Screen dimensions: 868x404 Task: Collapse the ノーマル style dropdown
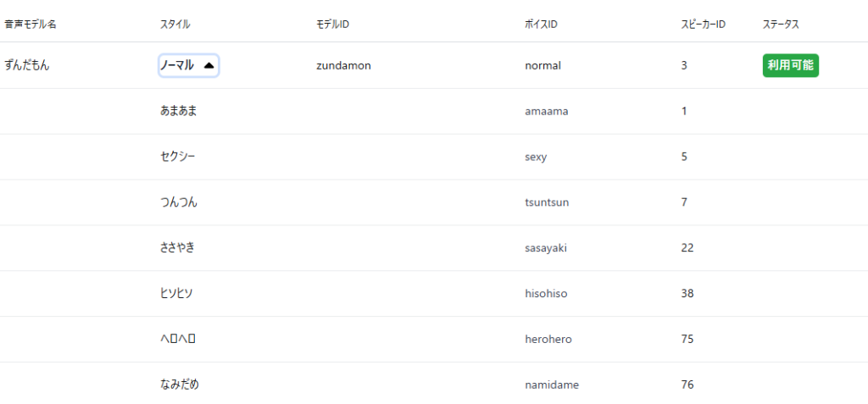[x=188, y=65]
